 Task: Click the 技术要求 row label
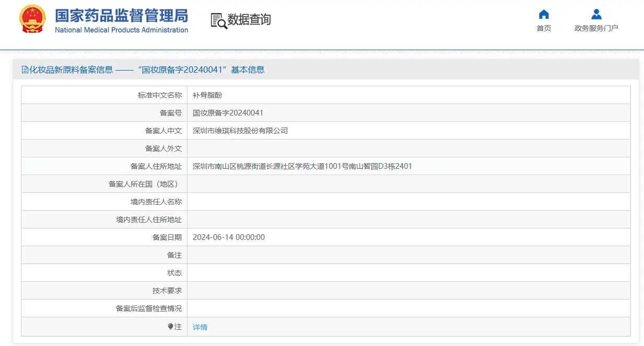point(167,290)
